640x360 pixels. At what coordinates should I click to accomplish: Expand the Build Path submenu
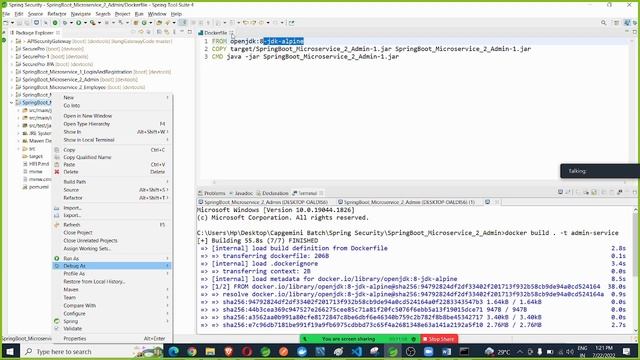167,182
